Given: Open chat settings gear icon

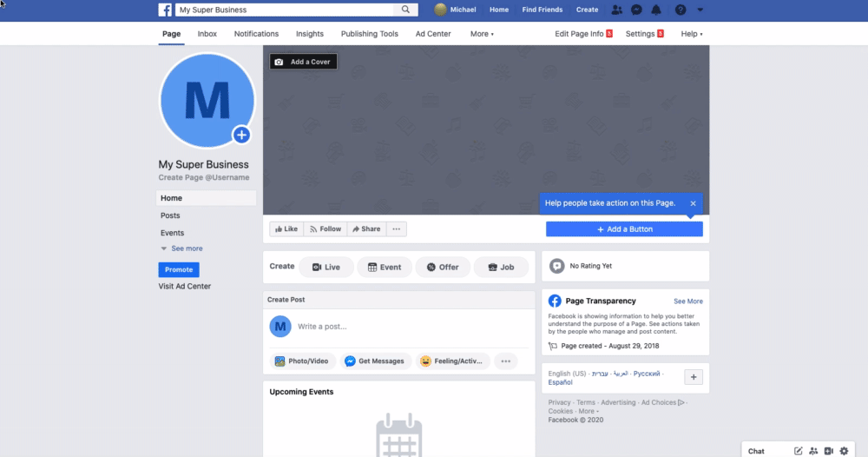Looking at the screenshot, I should click(845, 451).
